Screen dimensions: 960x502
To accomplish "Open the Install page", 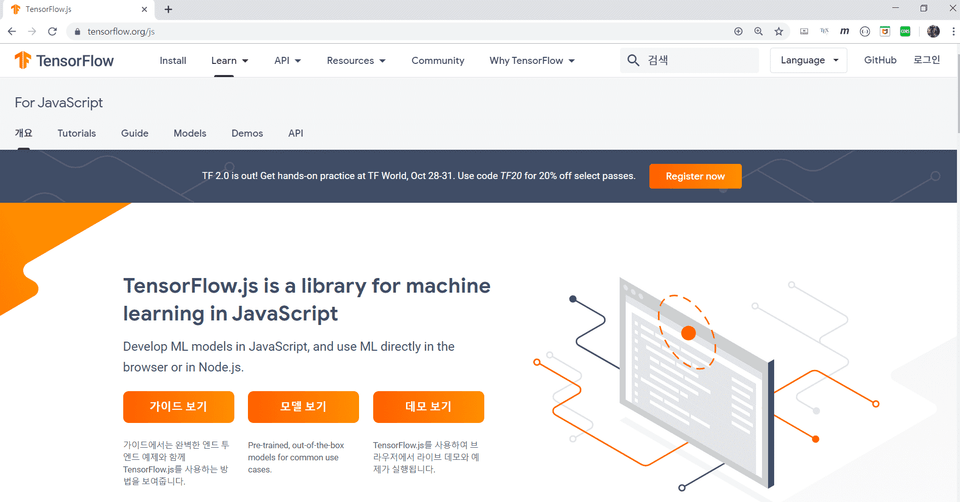I will tap(173, 61).
